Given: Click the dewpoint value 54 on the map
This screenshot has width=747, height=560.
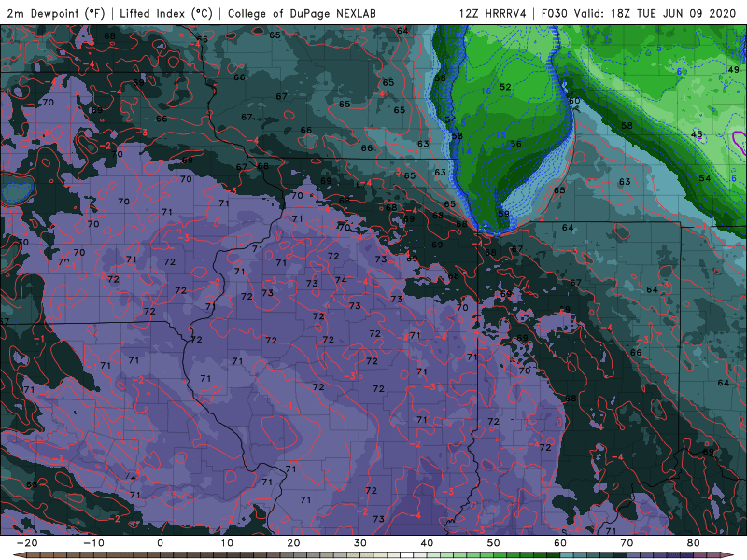Looking at the screenshot, I should coord(705,178).
